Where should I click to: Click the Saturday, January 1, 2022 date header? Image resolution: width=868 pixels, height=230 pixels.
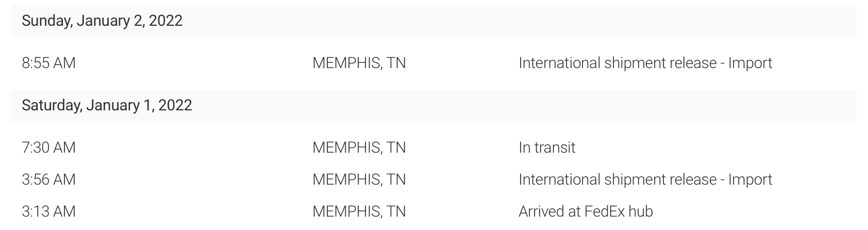(107, 105)
